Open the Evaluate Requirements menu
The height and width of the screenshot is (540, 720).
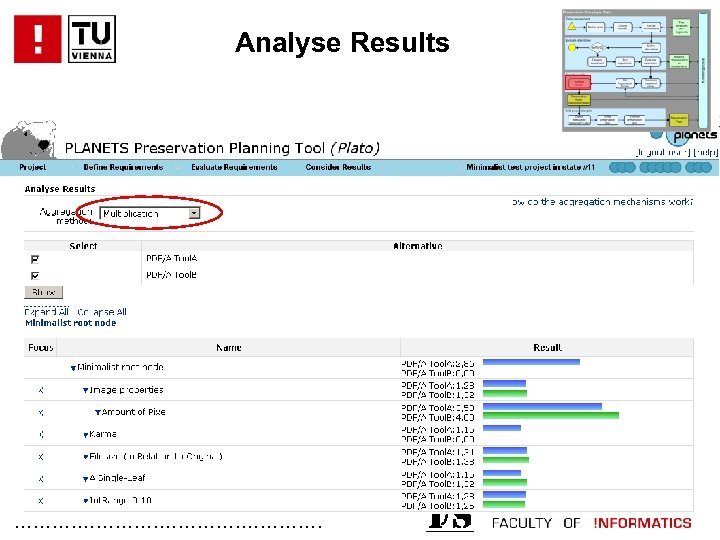point(234,167)
